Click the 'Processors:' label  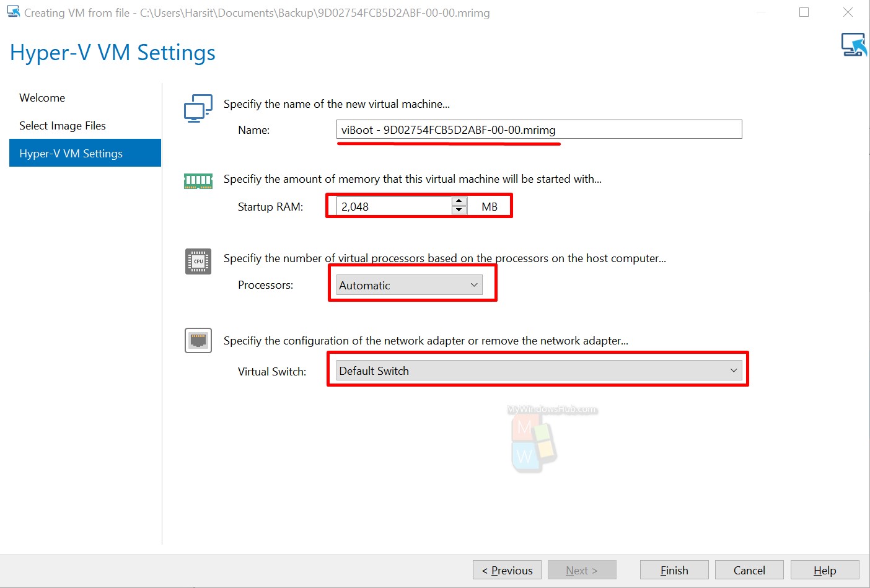(x=266, y=285)
